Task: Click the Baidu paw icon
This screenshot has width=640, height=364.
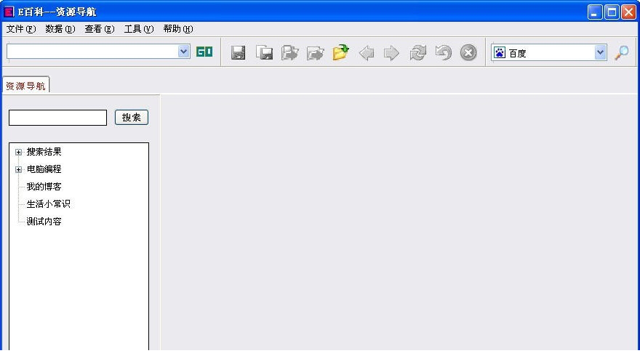Action: tap(500, 52)
